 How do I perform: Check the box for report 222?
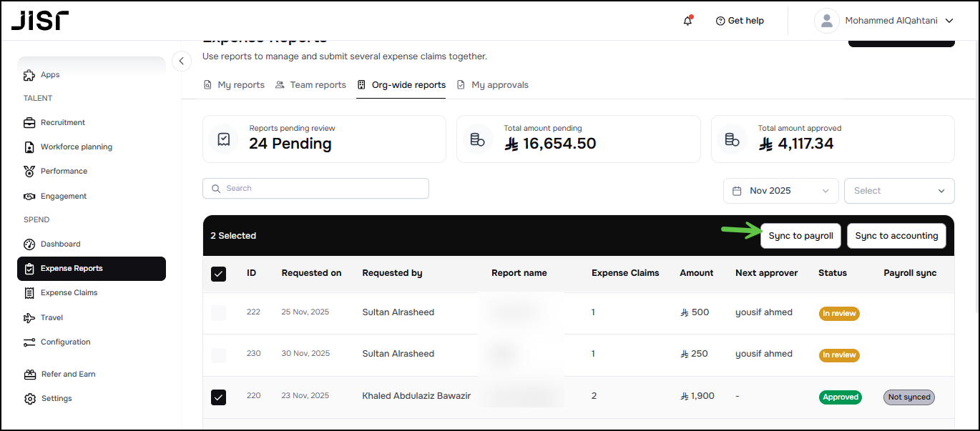coord(219,312)
